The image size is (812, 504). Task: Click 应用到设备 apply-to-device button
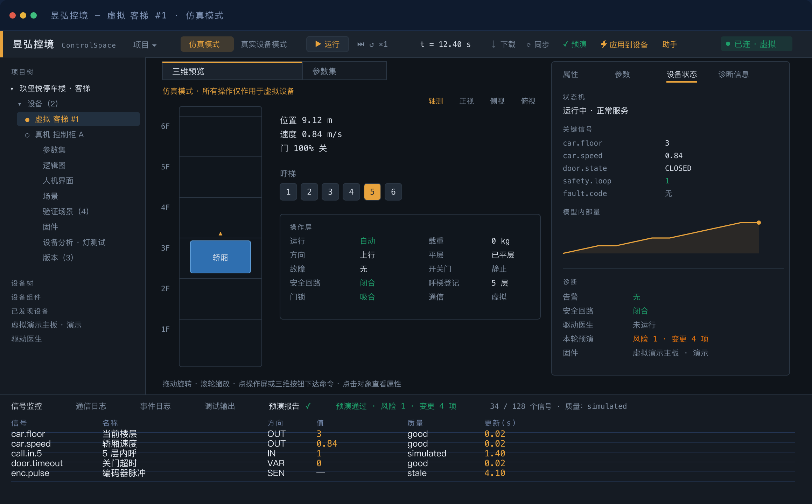[624, 44]
